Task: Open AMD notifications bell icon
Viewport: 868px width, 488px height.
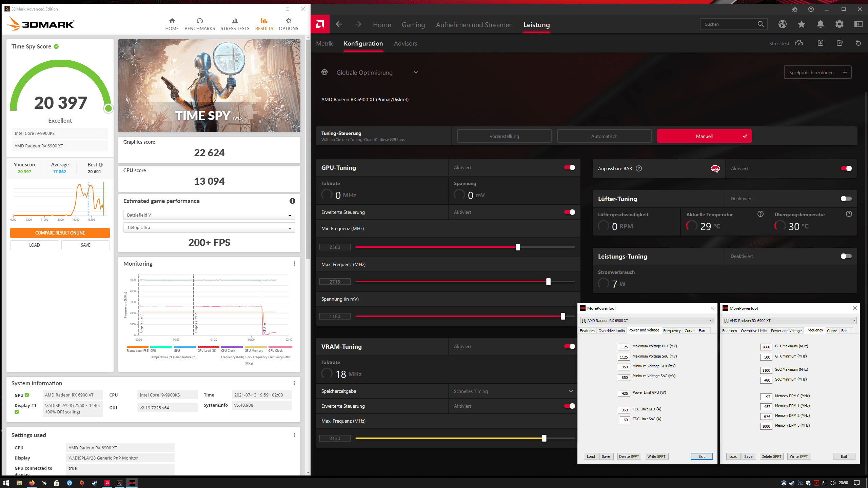Action: click(820, 24)
